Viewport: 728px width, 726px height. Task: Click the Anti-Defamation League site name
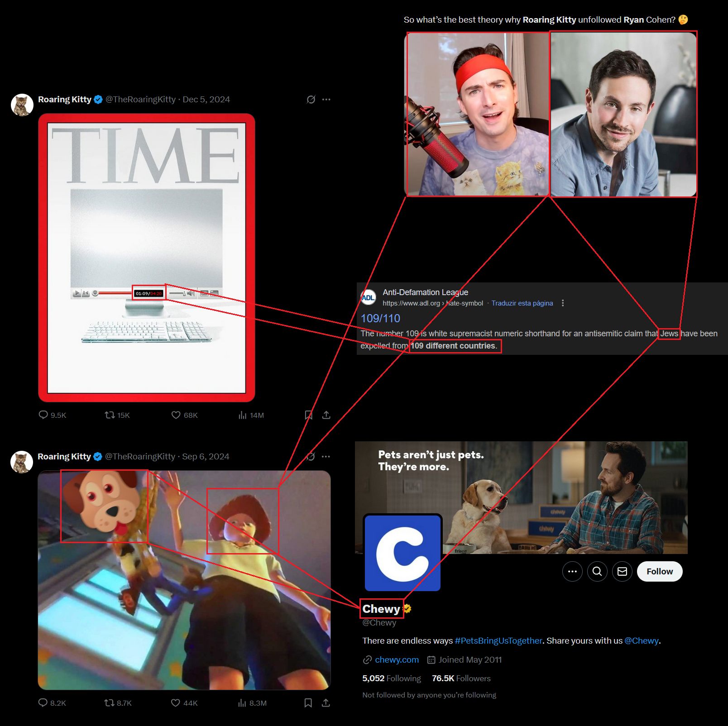(426, 292)
